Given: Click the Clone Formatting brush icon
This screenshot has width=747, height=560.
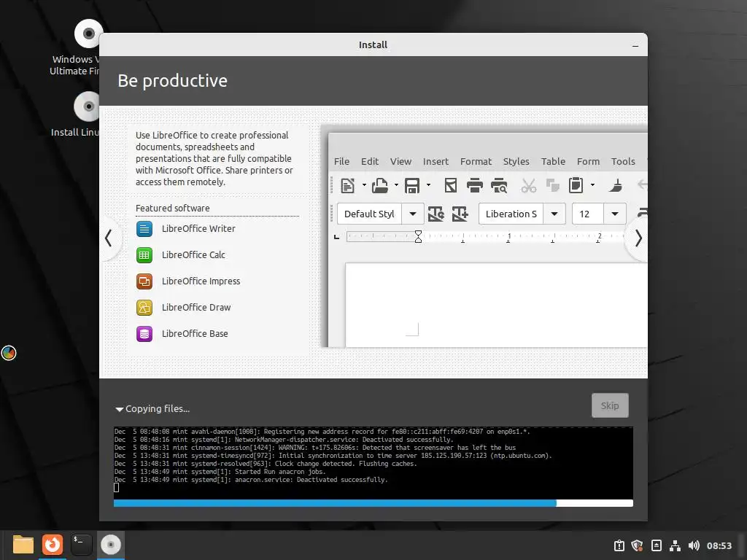Looking at the screenshot, I should tap(616, 185).
